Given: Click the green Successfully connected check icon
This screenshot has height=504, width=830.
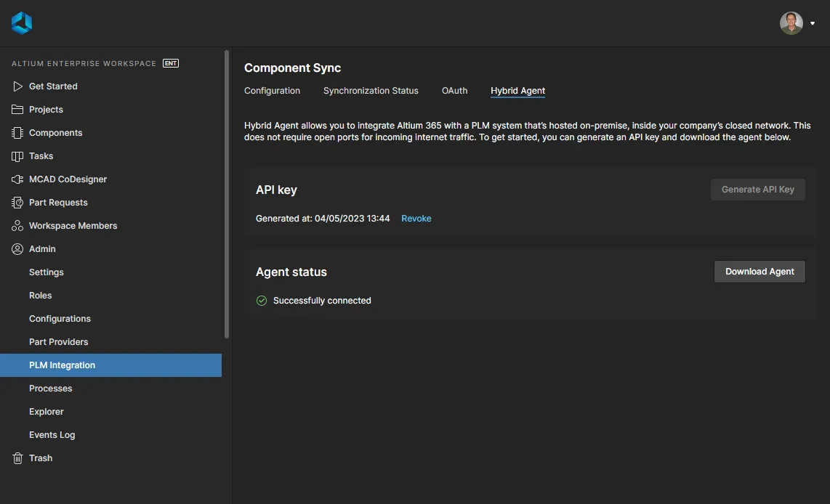Looking at the screenshot, I should 262,301.
